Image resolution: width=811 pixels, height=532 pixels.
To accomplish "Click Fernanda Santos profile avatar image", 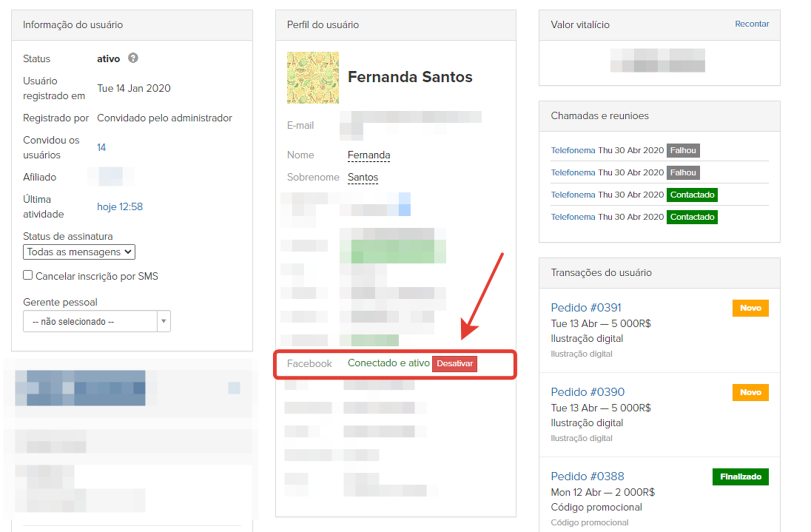I will click(x=313, y=78).
